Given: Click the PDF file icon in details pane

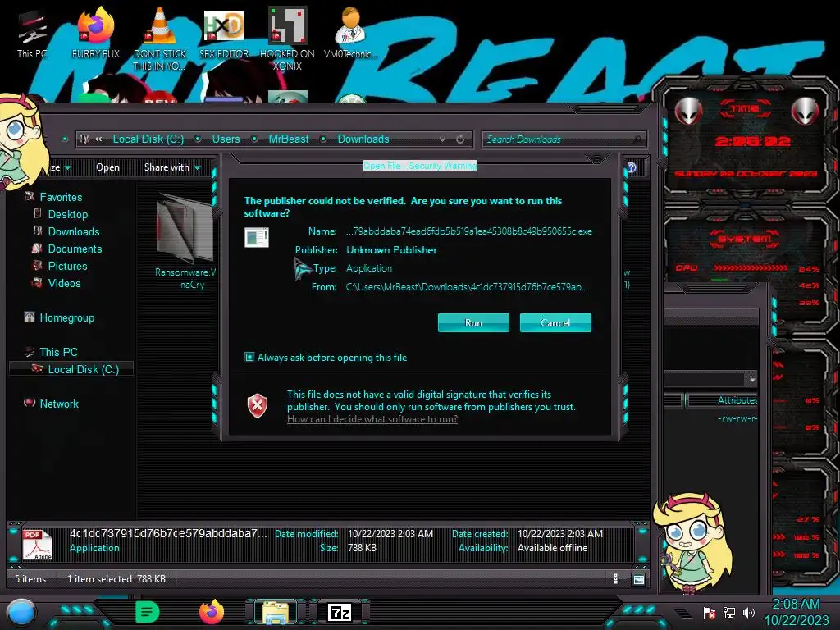Looking at the screenshot, I should (x=37, y=546).
